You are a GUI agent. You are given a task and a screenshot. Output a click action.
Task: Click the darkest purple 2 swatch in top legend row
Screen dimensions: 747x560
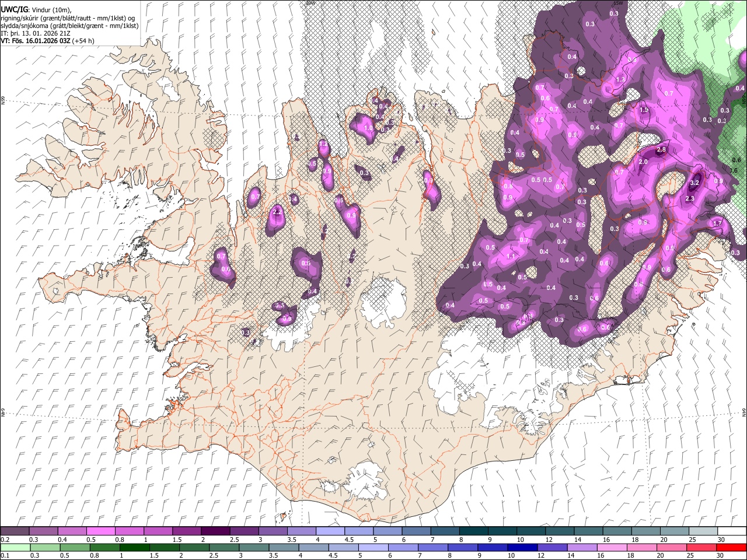(215, 531)
